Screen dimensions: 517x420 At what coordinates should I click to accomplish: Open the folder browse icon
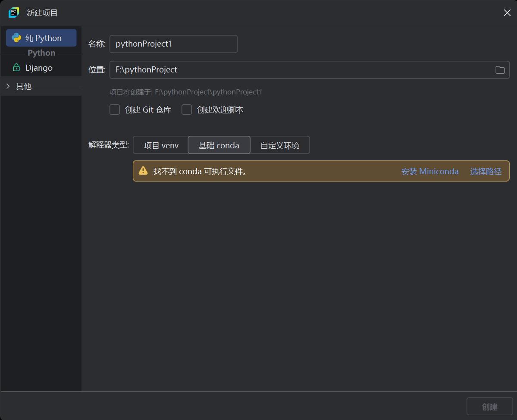click(x=500, y=70)
